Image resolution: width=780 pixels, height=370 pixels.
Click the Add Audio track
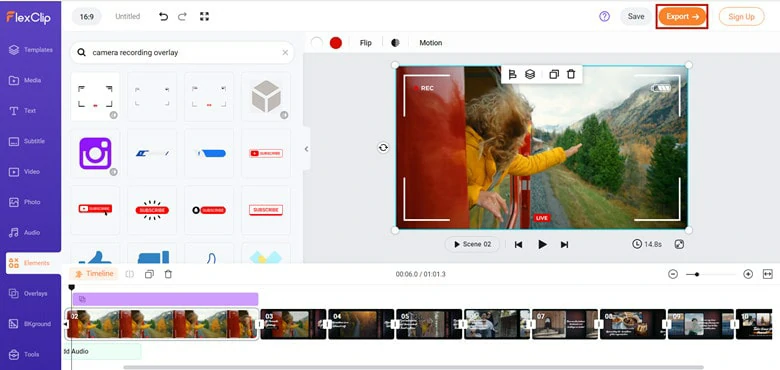coord(102,351)
